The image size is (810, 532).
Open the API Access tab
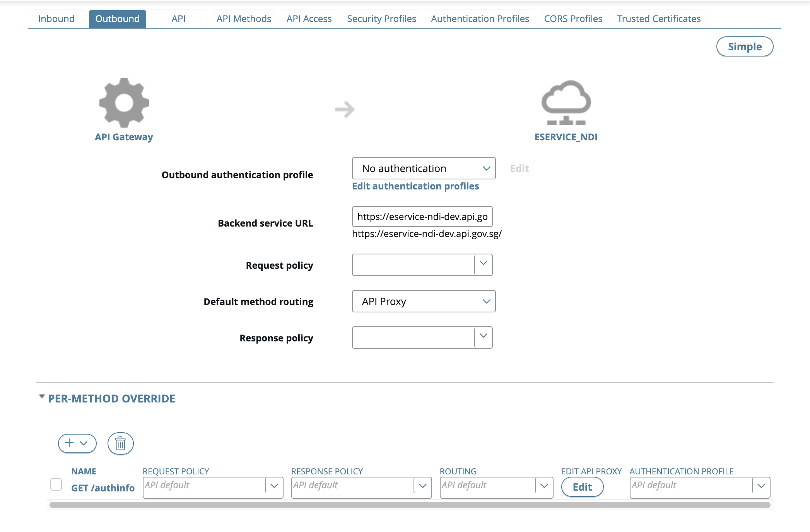[x=309, y=19]
